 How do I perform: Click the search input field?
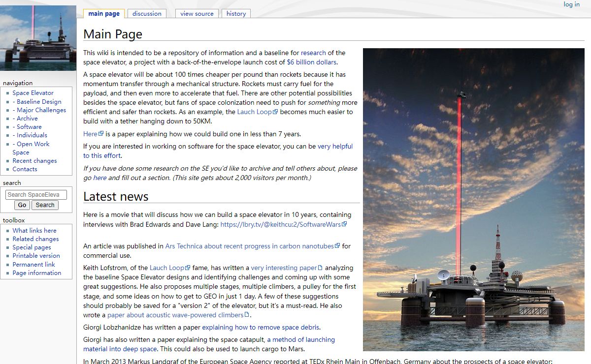(x=36, y=195)
